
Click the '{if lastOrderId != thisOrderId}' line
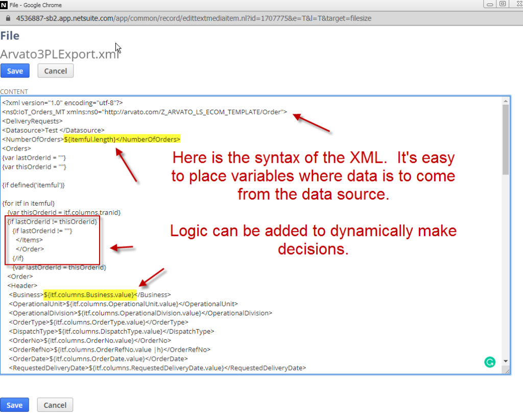(52, 221)
